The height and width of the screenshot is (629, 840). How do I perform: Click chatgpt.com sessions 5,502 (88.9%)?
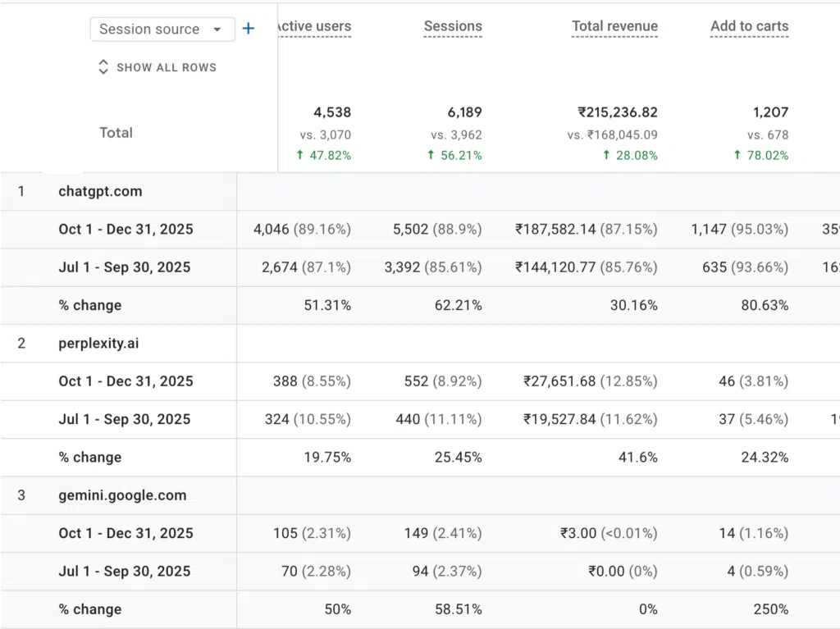tap(437, 230)
